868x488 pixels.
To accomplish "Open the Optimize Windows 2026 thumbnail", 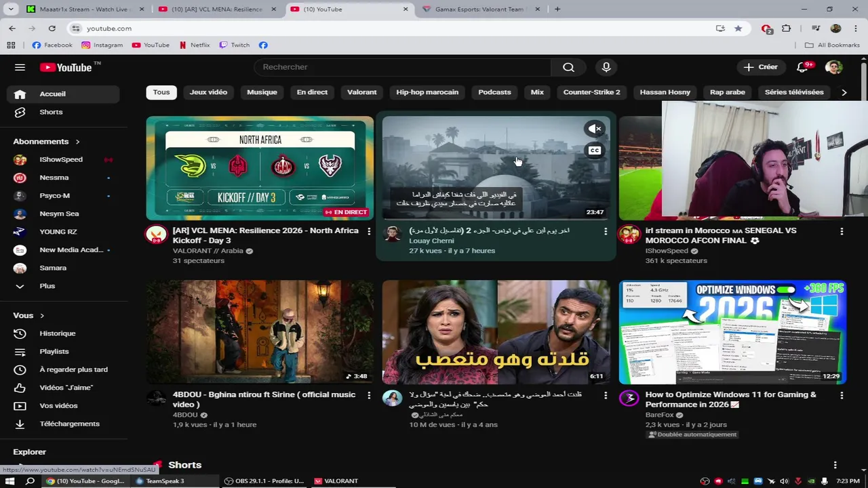I will [x=732, y=332].
